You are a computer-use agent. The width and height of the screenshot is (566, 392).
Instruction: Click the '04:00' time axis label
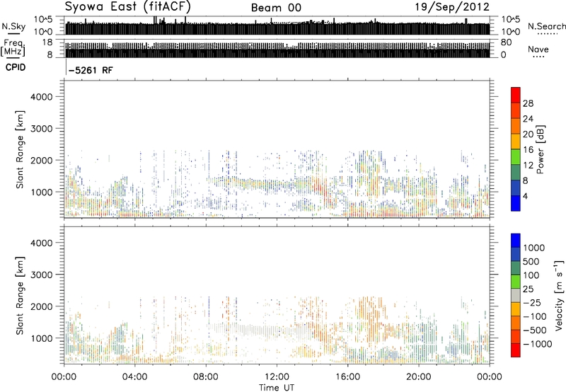134,377
